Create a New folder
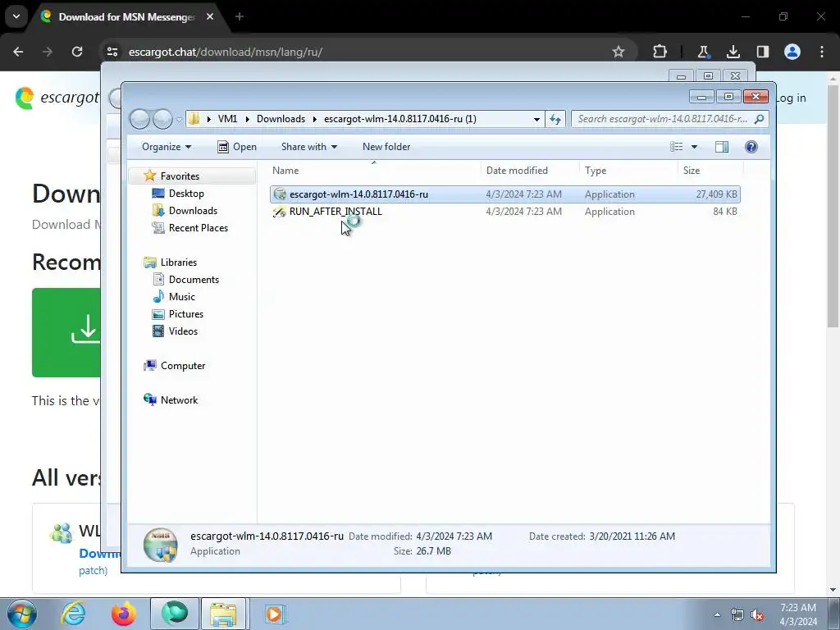840x630 pixels. (x=386, y=147)
